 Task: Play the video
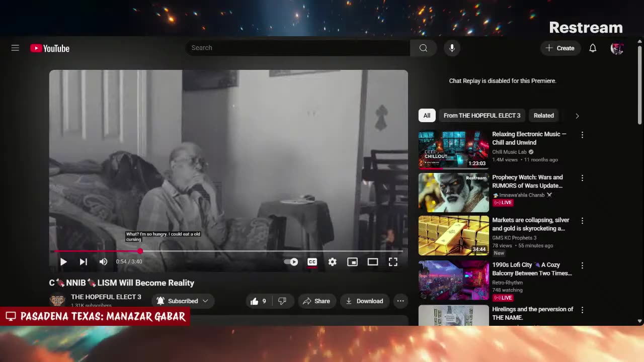(63, 261)
